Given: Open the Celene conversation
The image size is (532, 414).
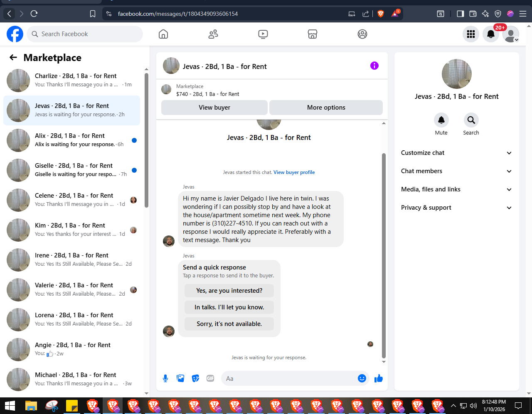Looking at the screenshot, I should [x=71, y=200].
